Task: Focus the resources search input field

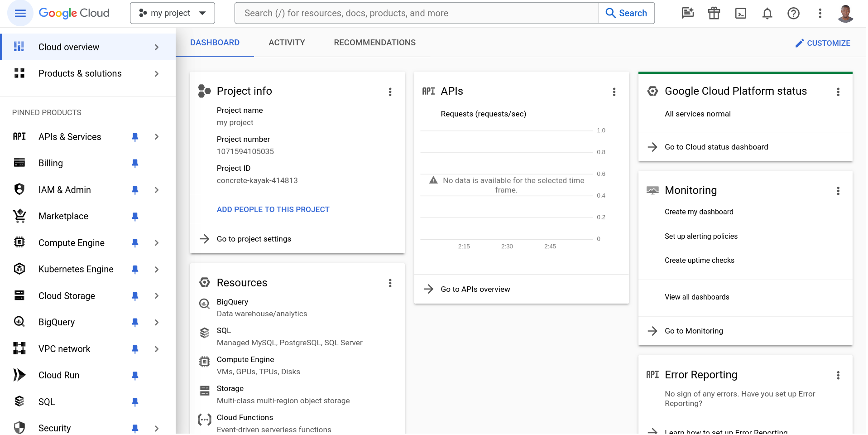Action: [417, 13]
